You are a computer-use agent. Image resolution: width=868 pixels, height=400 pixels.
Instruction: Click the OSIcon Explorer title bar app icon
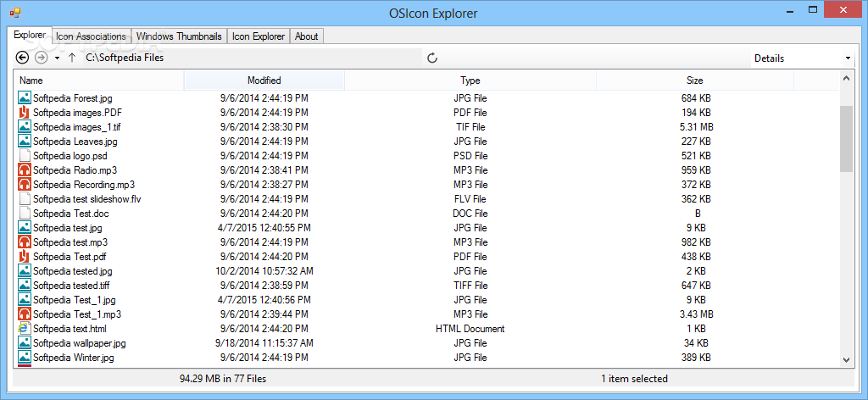(x=14, y=12)
